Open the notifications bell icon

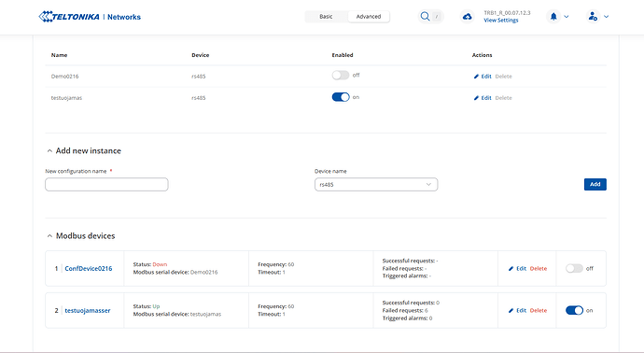[x=553, y=17]
